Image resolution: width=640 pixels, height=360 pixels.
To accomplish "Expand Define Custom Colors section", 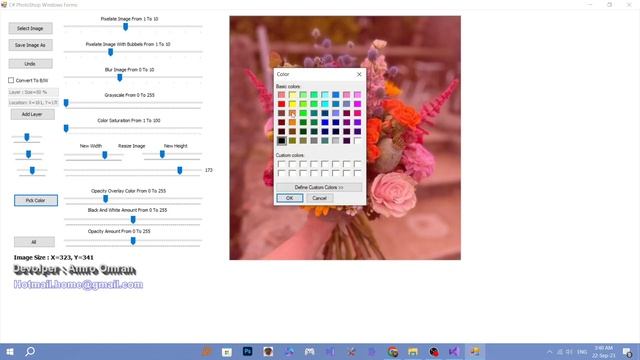I will (319, 187).
